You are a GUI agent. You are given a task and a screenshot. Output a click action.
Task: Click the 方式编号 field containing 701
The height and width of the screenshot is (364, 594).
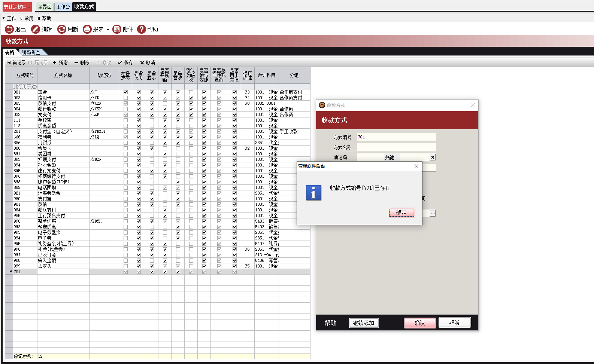tap(396, 137)
